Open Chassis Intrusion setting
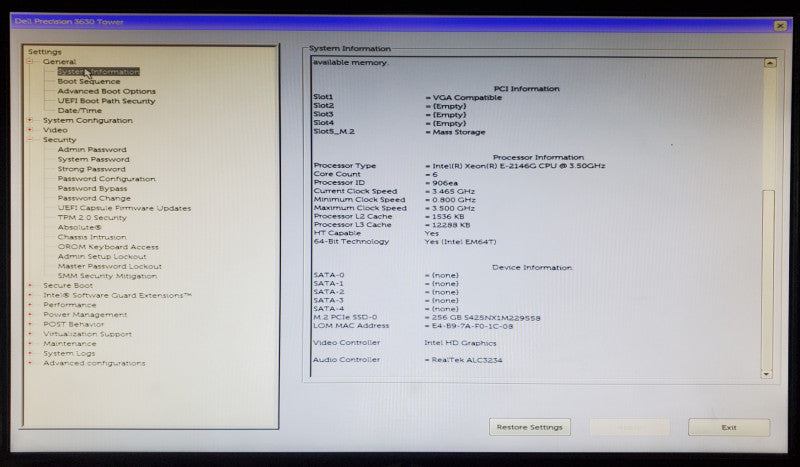Viewport: 800px width, 467px height. coord(92,237)
